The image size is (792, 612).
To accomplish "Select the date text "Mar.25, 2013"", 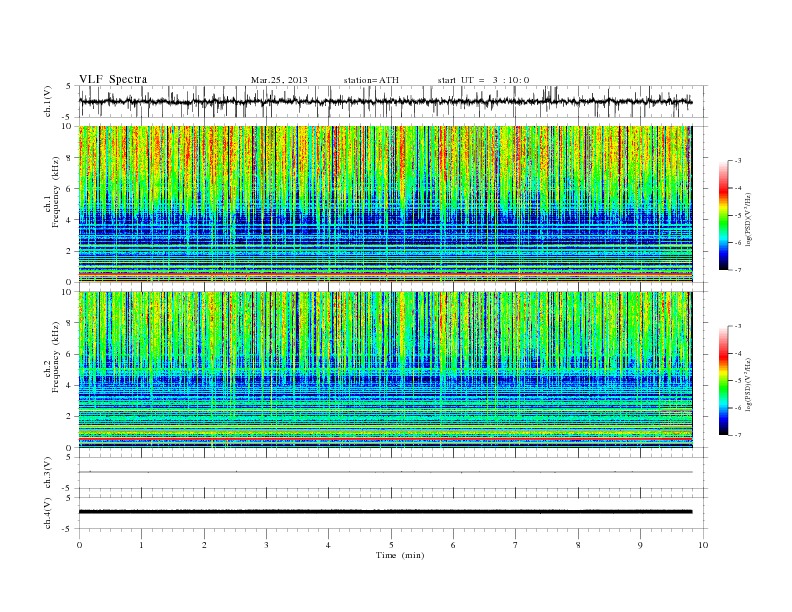I will (x=279, y=80).
